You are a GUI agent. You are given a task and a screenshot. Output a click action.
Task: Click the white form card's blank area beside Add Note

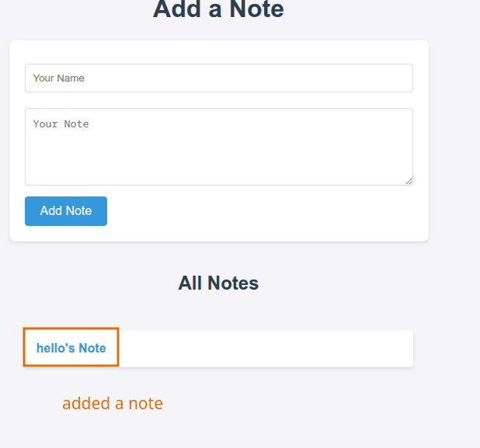coord(264,211)
